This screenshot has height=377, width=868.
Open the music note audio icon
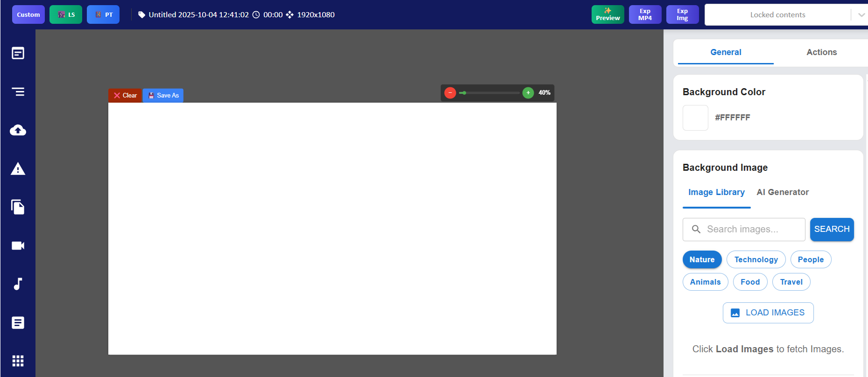pos(18,284)
